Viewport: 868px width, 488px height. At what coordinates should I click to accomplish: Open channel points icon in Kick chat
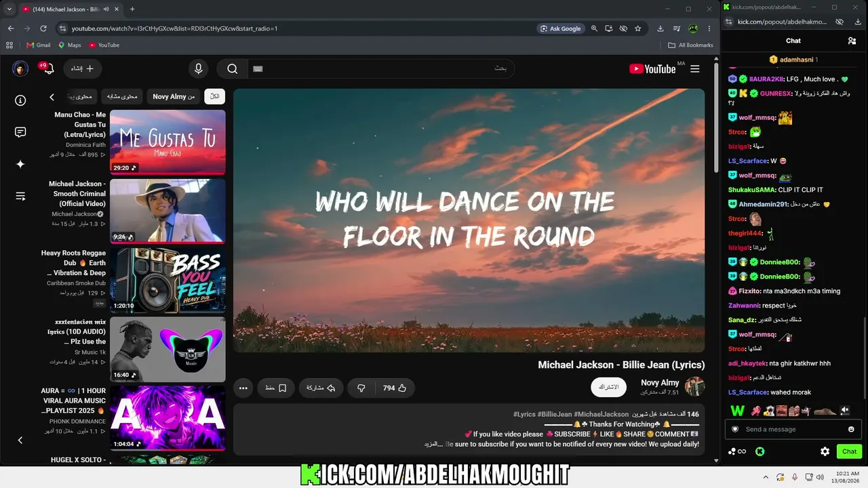[737, 451]
